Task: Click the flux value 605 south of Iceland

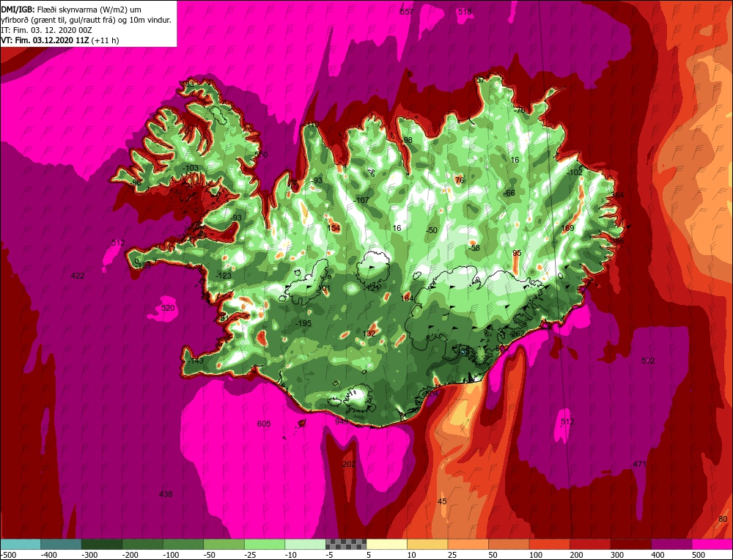Action: click(264, 424)
